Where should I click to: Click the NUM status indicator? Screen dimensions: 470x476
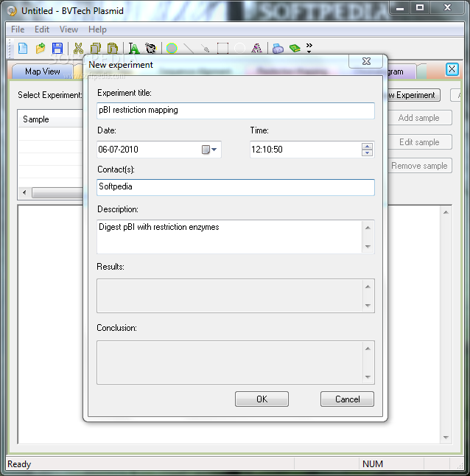[x=373, y=464]
